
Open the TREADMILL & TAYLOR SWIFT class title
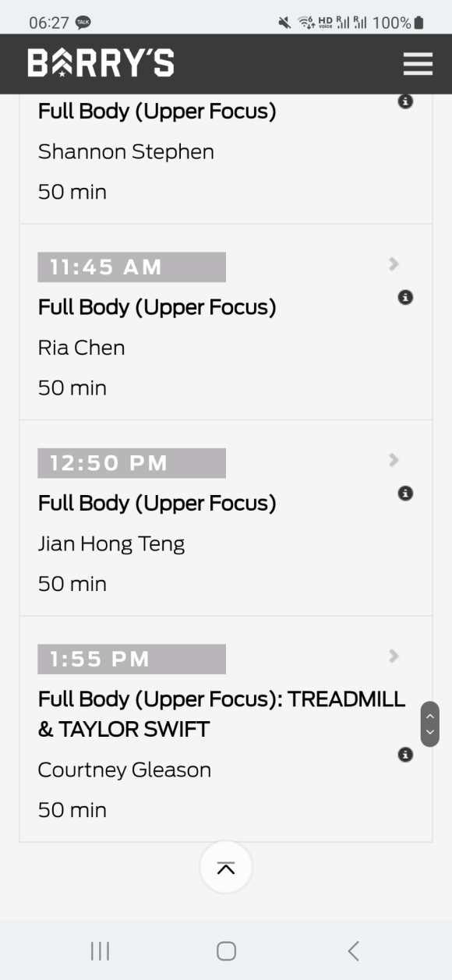[x=222, y=714]
